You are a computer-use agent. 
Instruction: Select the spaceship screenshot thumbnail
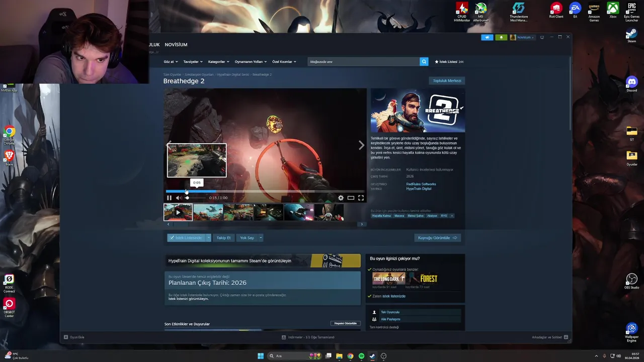click(x=299, y=212)
